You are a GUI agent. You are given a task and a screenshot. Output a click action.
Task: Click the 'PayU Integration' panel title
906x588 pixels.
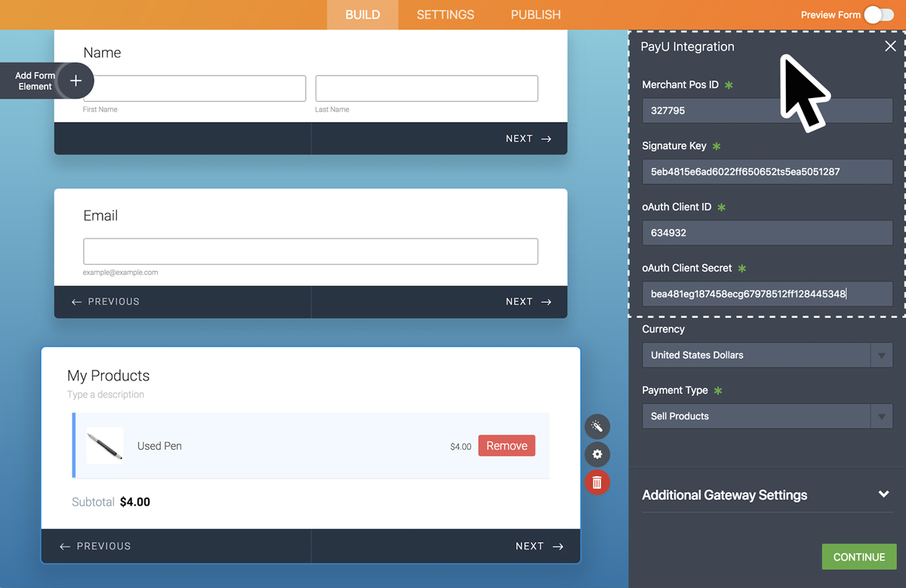pyautogui.click(x=687, y=47)
